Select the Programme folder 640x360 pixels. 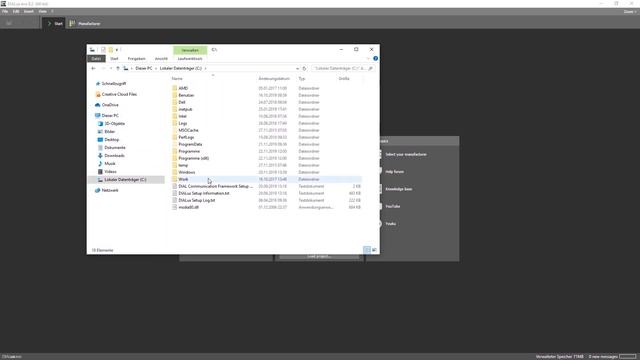[x=189, y=151]
